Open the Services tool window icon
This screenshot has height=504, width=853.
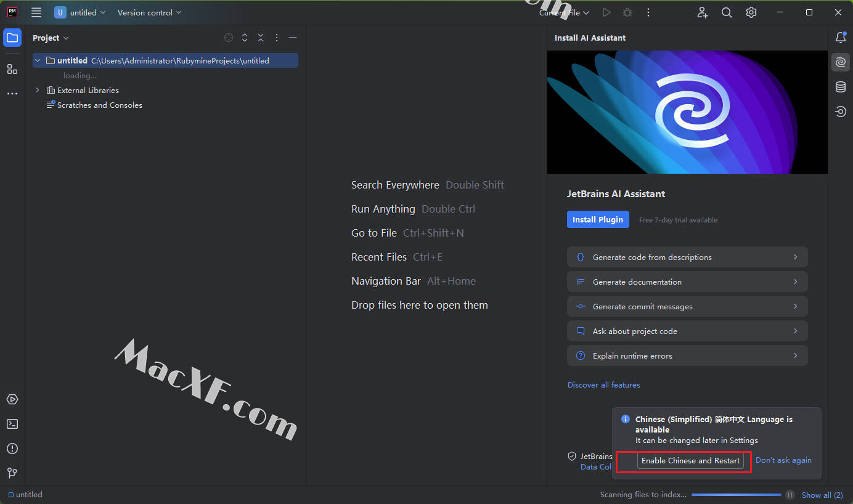12,399
